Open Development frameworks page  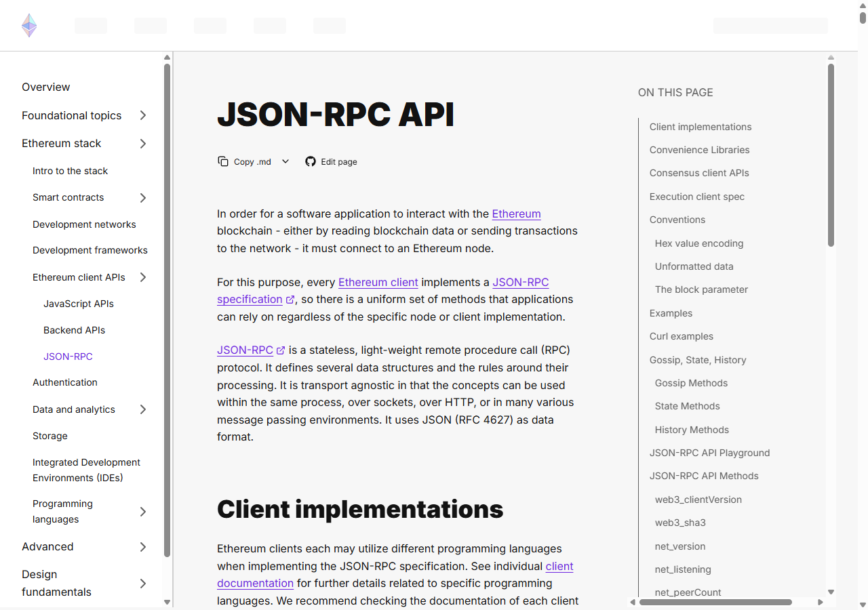pos(90,250)
